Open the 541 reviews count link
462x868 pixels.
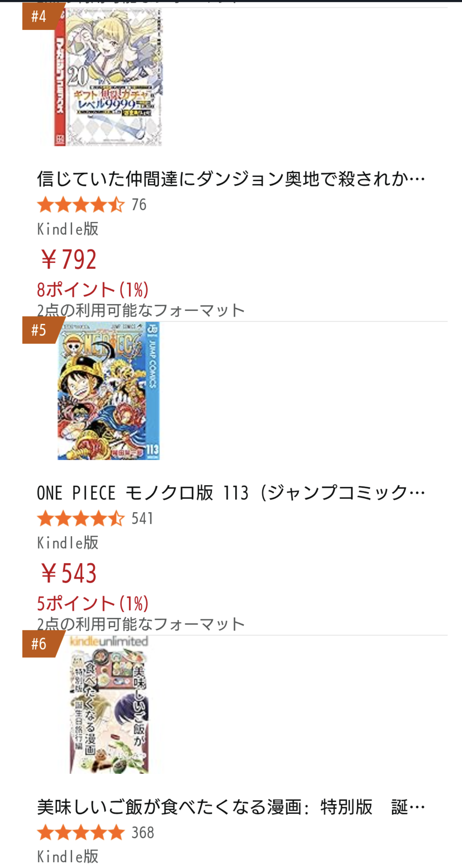(142, 519)
